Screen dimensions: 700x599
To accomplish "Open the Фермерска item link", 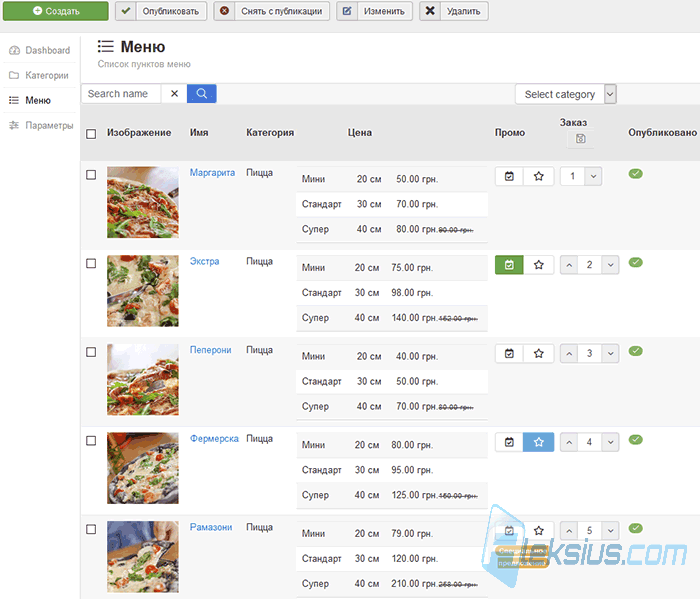I will click(214, 438).
